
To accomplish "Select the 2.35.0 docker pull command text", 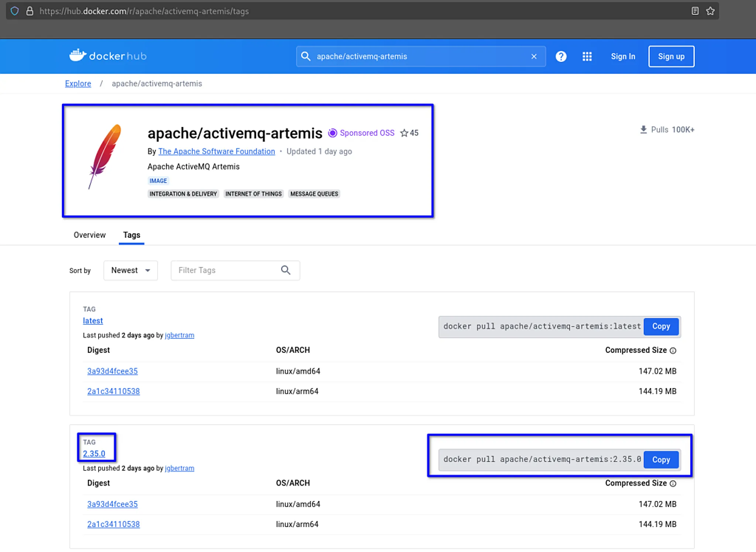I will click(x=542, y=459).
